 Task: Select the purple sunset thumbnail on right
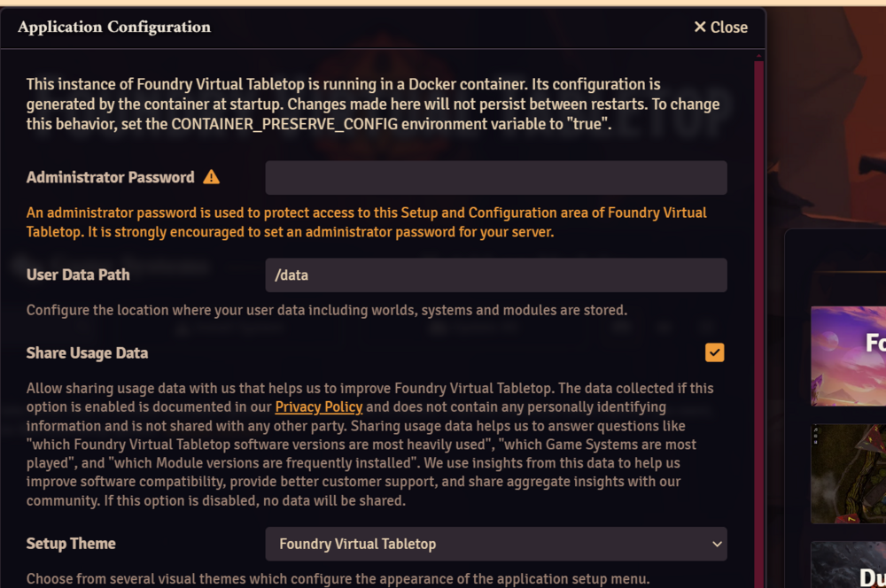[x=848, y=356]
